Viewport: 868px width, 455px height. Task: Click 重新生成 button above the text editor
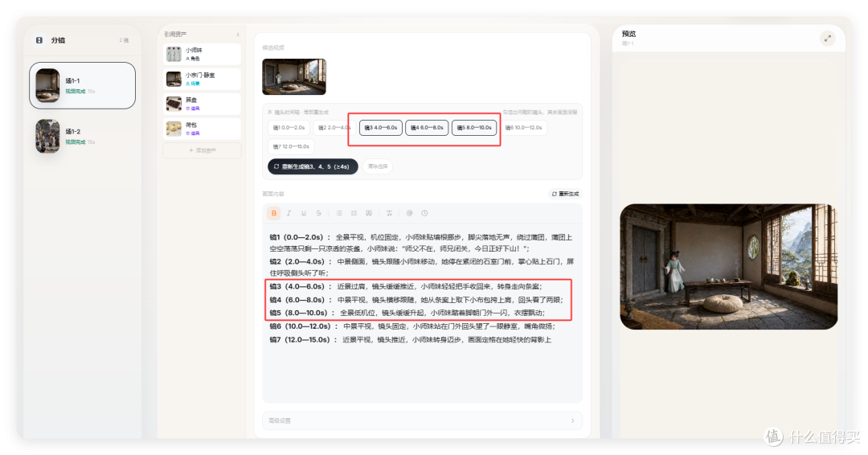point(565,194)
